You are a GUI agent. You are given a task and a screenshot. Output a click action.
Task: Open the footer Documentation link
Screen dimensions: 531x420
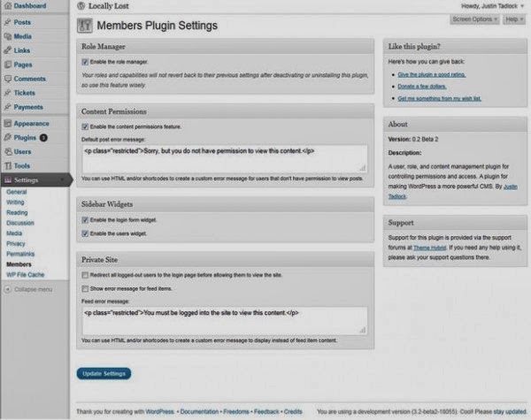(199, 411)
